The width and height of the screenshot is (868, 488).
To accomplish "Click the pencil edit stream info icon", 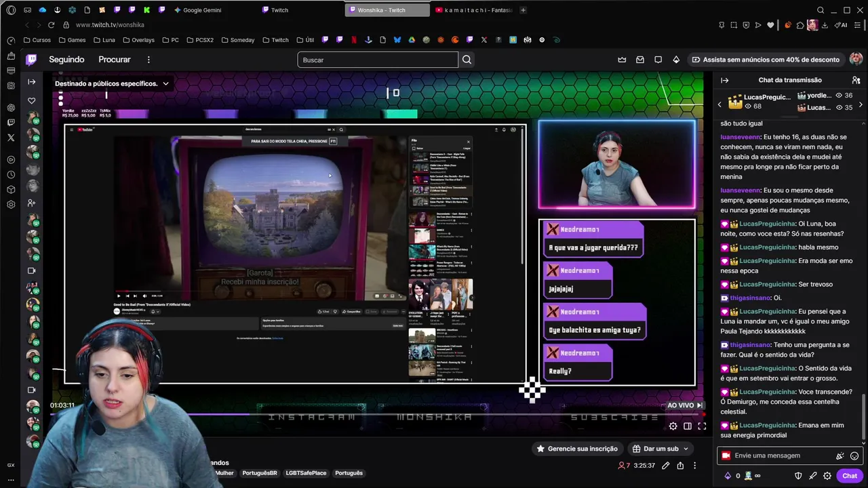I will click(x=665, y=466).
